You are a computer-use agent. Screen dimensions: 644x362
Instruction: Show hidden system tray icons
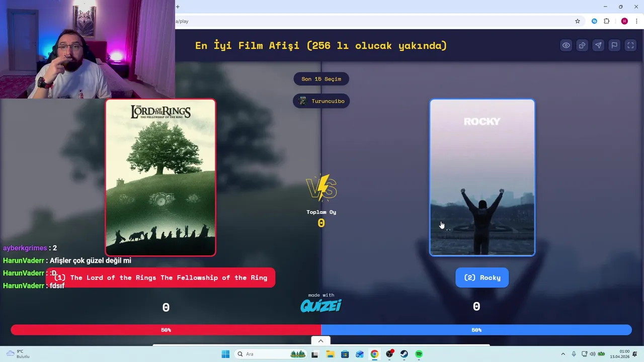pyautogui.click(x=563, y=354)
